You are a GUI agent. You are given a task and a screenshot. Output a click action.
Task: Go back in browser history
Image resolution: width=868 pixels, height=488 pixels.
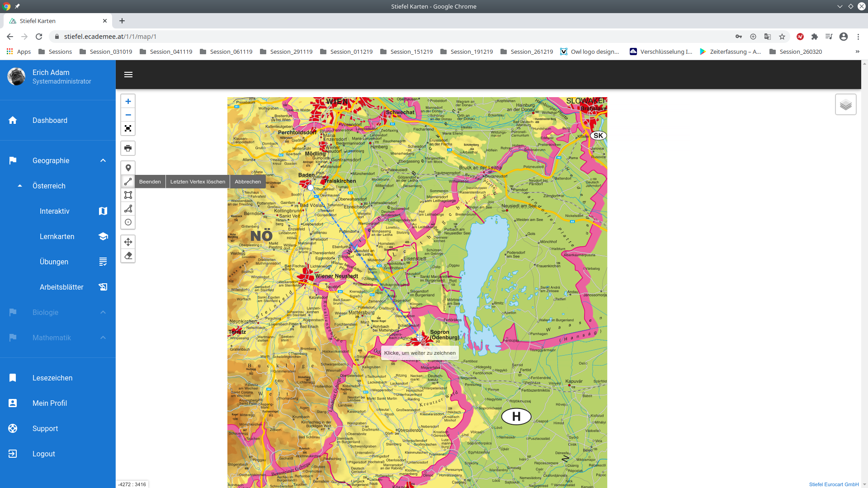click(x=10, y=37)
